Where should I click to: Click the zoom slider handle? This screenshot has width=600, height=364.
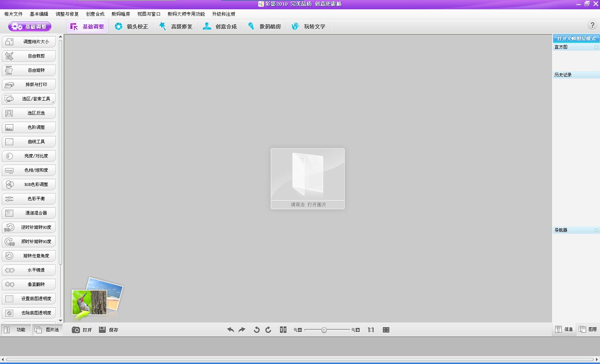[x=324, y=330]
